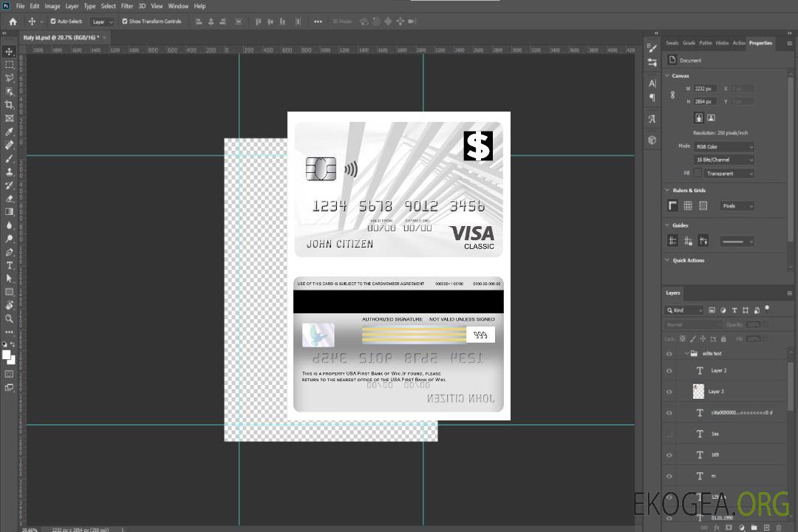Select the Rectangle shape tool
The image size is (798, 532).
[9, 292]
